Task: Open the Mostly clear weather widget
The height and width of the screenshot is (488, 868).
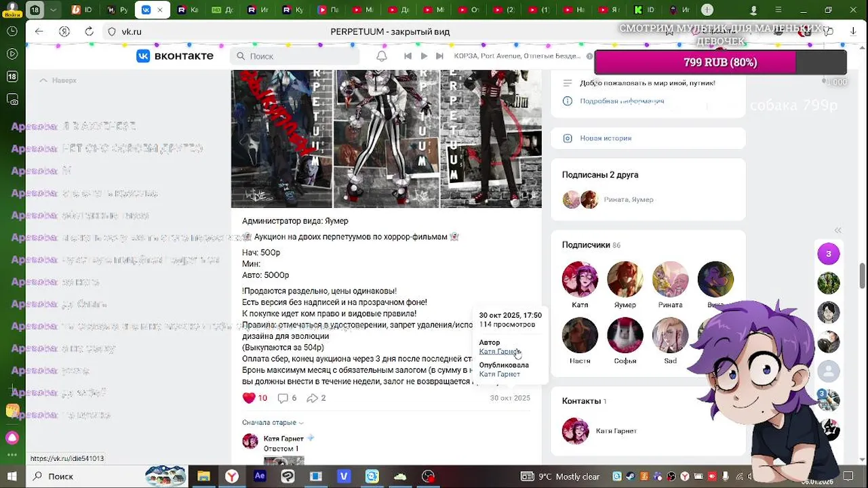Action: [x=561, y=476]
